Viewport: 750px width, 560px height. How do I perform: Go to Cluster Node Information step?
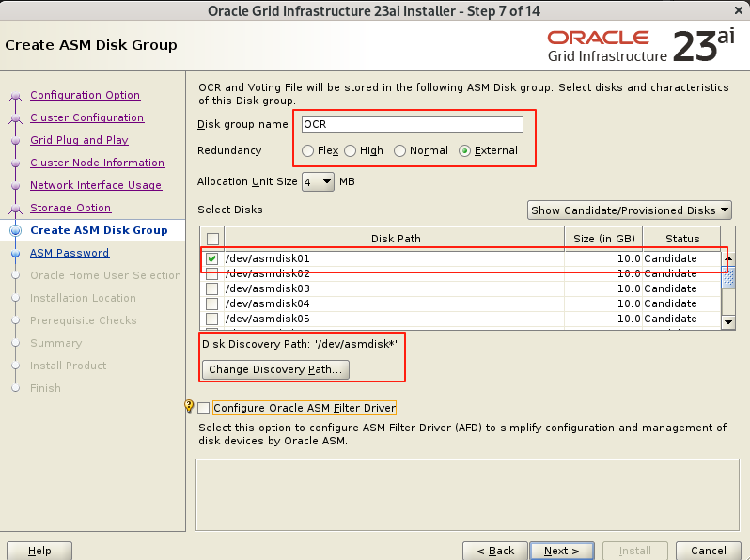[x=97, y=163]
